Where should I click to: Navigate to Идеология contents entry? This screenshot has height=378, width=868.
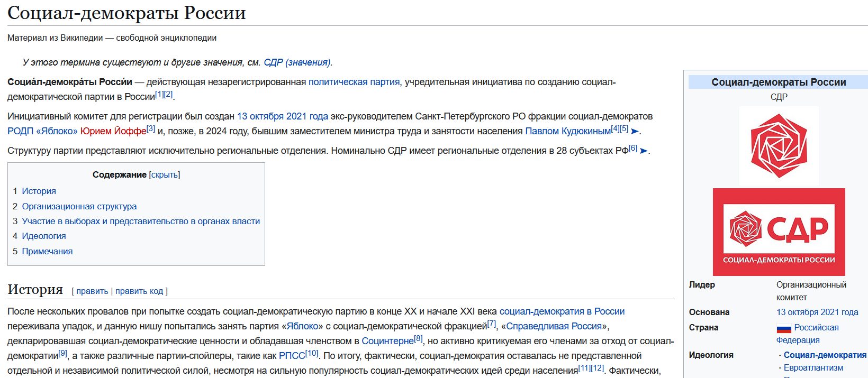(x=44, y=236)
